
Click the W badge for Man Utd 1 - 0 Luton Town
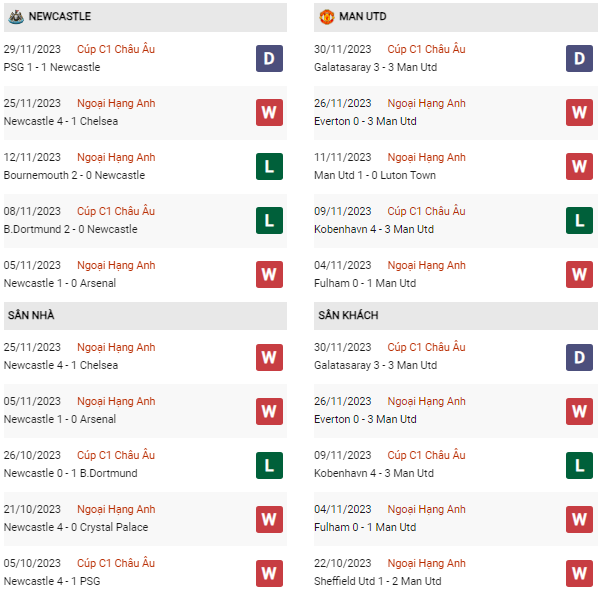tap(579, 166)
